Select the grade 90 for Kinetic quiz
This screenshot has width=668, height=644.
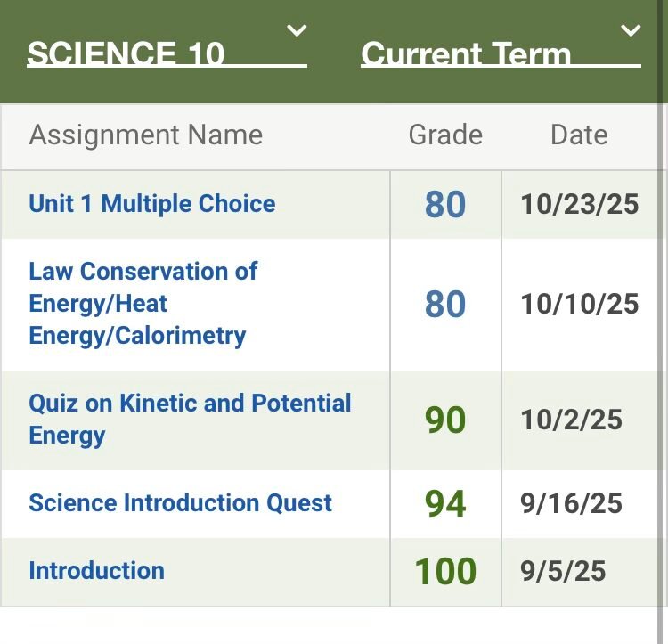445,420
